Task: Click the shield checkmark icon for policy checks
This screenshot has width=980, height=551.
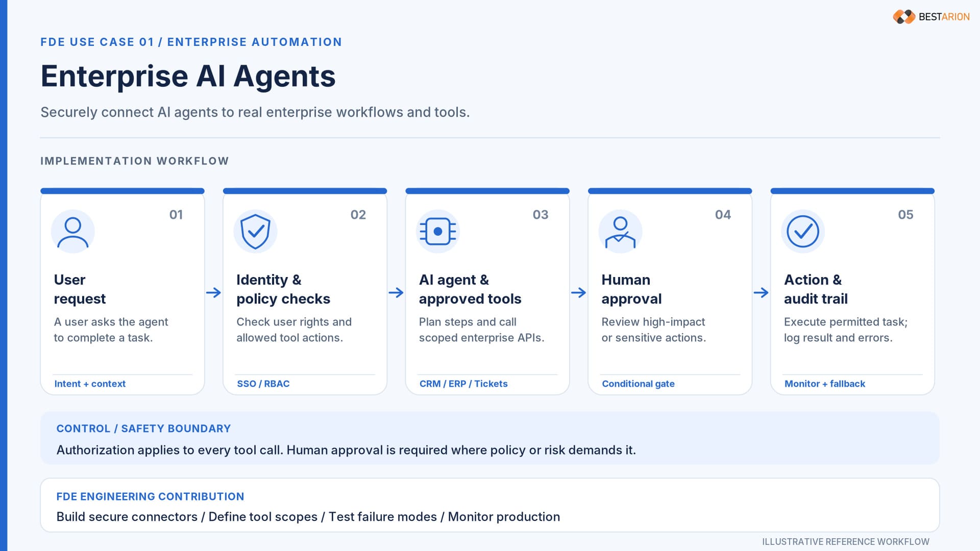Action: (x=255, y=232)
